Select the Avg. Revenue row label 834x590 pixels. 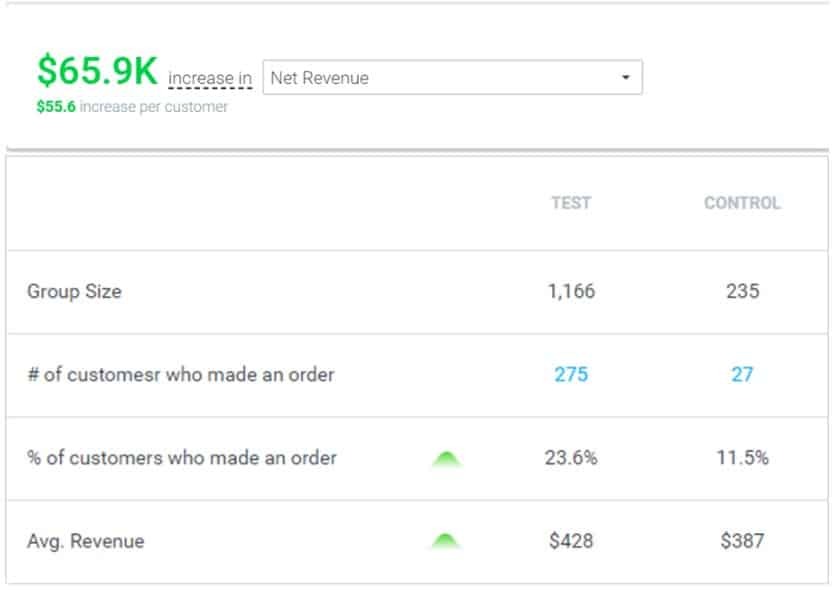85,541
